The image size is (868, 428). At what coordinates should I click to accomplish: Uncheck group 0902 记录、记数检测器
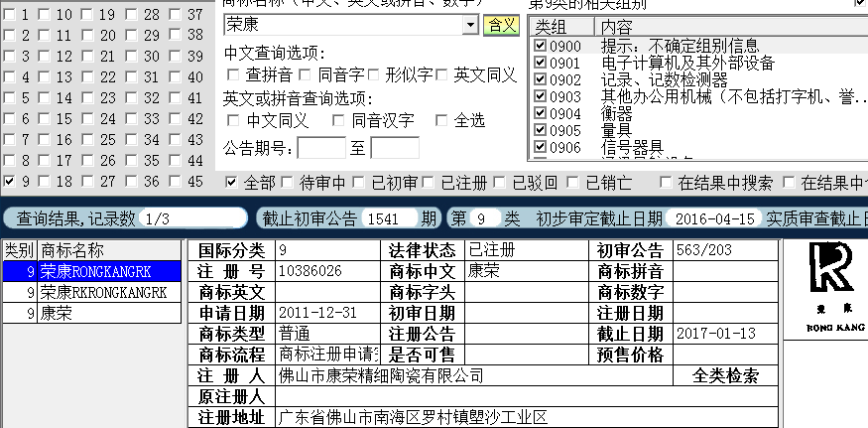(541, 79)
